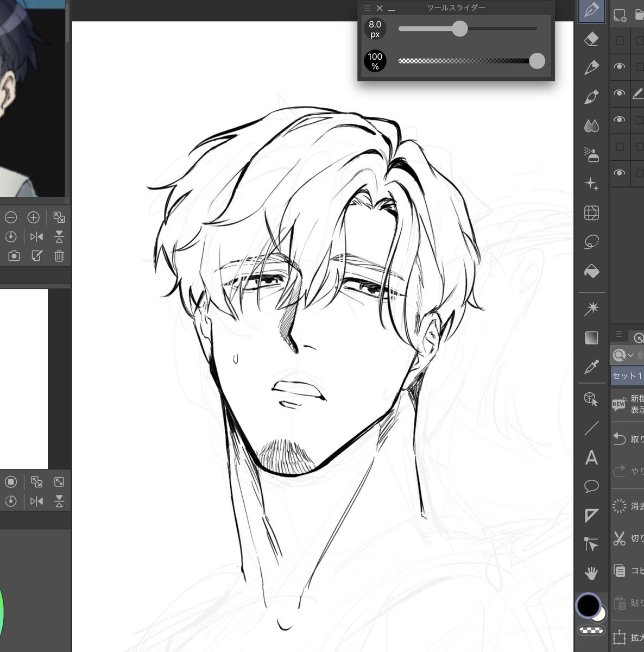Click the camera icon in Sub View

click(14, 255)
